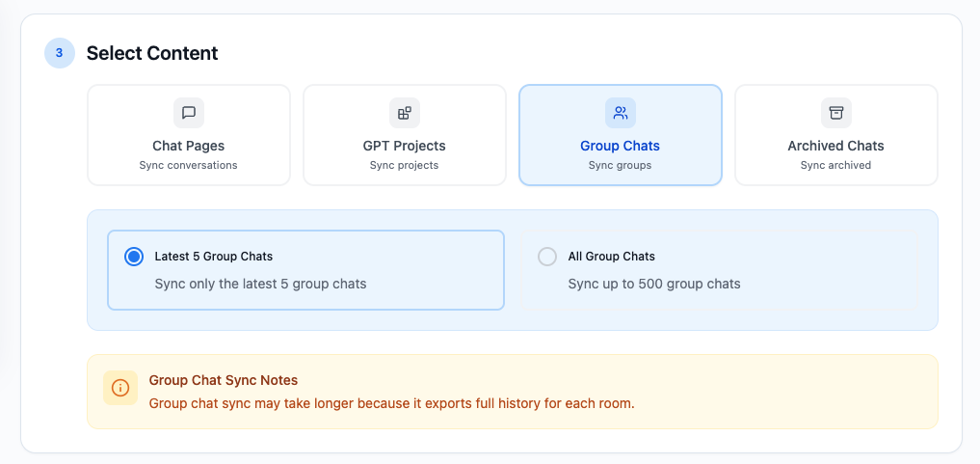Image resolution: width=980 pixels, height=464 pixels.
Task: Click the Group Chats people icon
Action: [x=621, y=113]
